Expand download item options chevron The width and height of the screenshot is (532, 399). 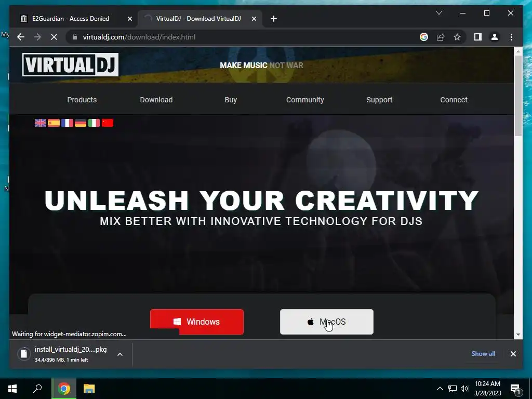pyautogui.click(x=120, y=354)
